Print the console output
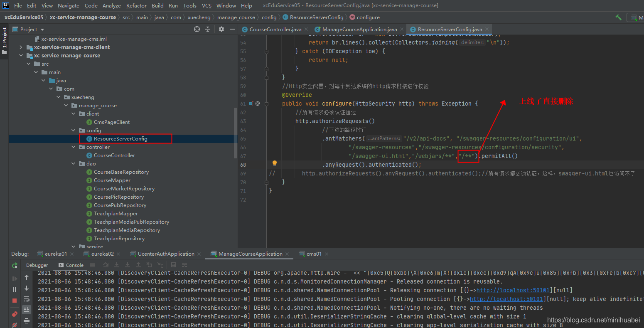The height and width of the screenshot is (328, 644). click(27, 321)
